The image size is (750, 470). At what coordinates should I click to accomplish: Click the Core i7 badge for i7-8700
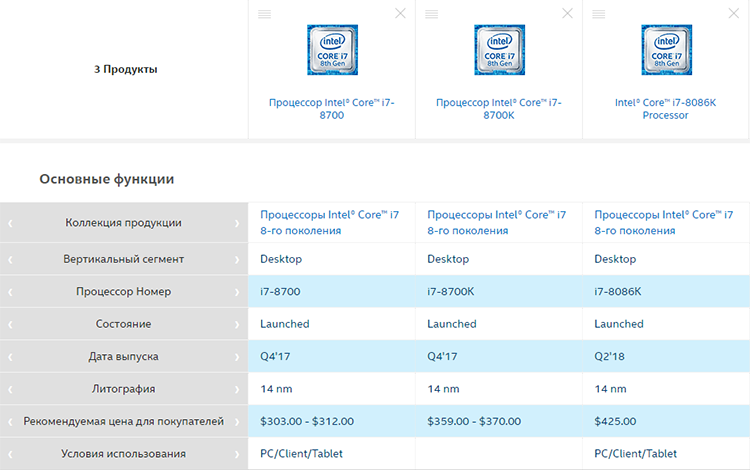tap(333, 50)
